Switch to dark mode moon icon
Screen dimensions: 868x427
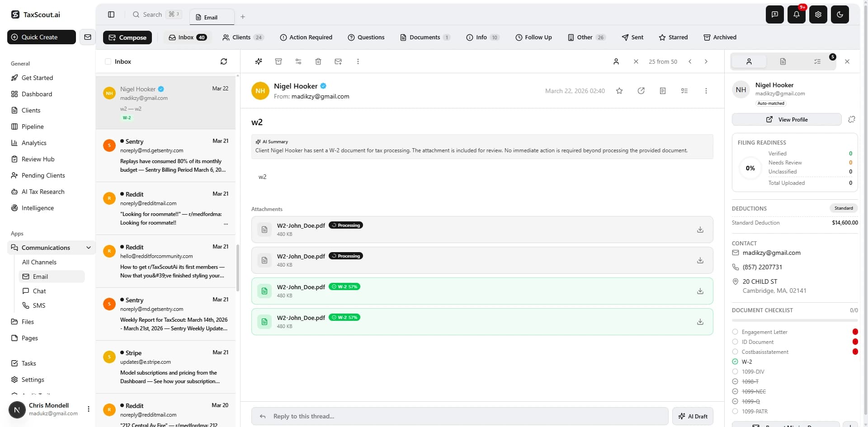coord(840,14)
